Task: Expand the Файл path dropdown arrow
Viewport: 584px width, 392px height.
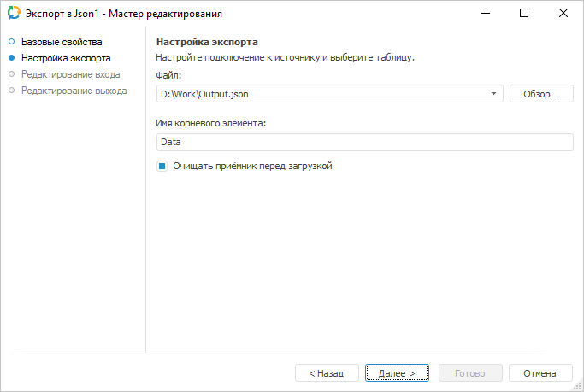Action: [x=494, y=93]
